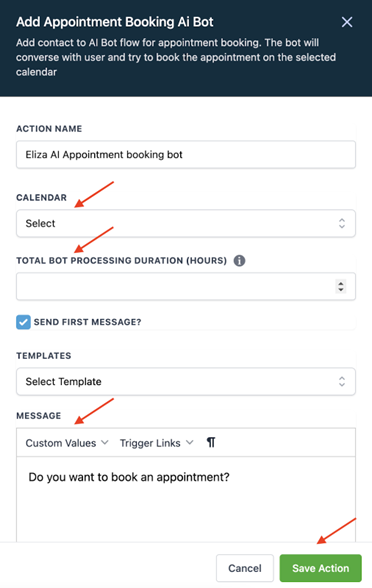Screen dimensions: 372x588
Task: Click the Calendar dropdown up-down chevron
Action: 342,224
